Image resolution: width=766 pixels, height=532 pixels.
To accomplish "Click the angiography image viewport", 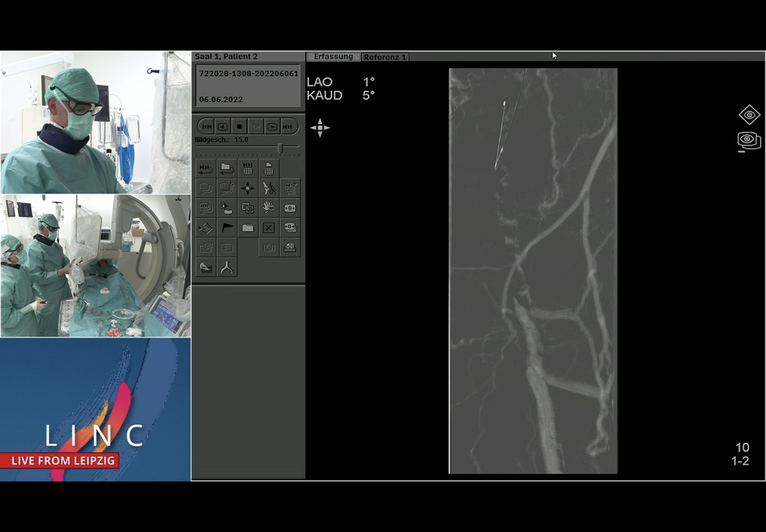I will [x=533, y=271].
